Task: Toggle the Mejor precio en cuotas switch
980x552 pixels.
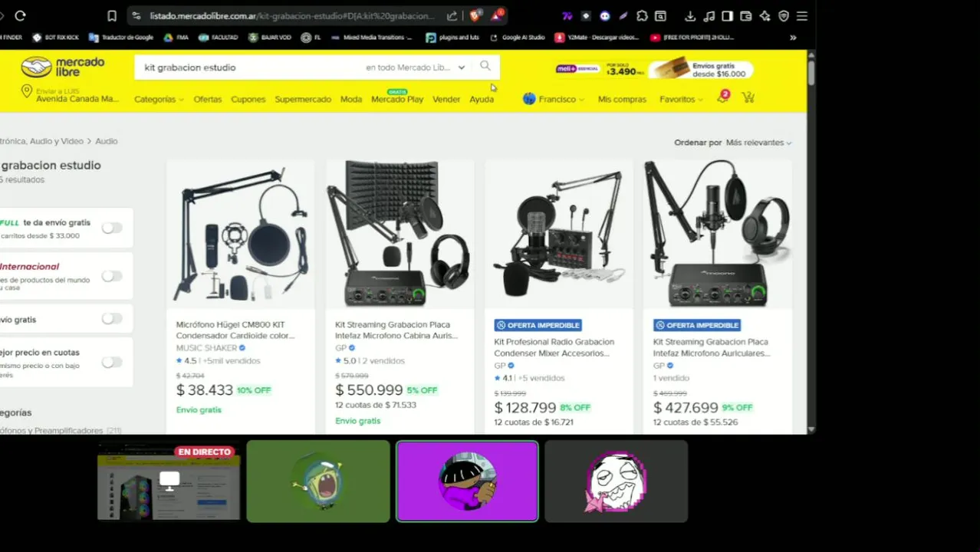Action: click(x=112, y=362)
